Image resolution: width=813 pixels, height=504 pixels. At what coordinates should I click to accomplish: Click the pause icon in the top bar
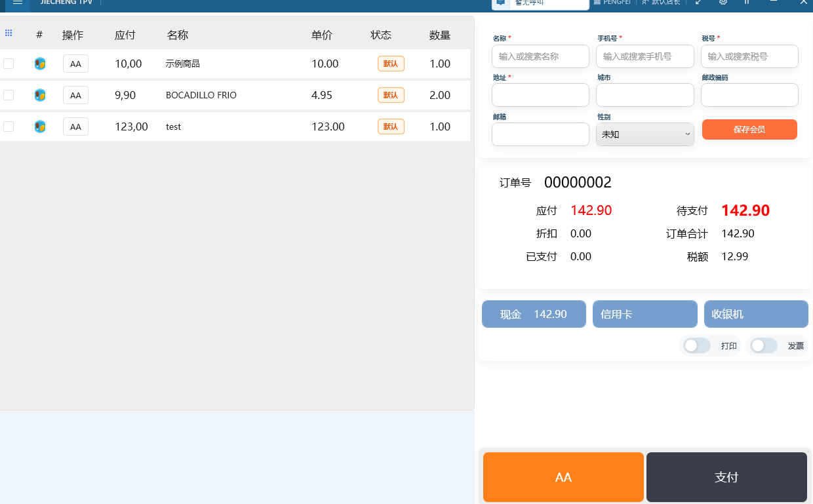click(747, 3)
